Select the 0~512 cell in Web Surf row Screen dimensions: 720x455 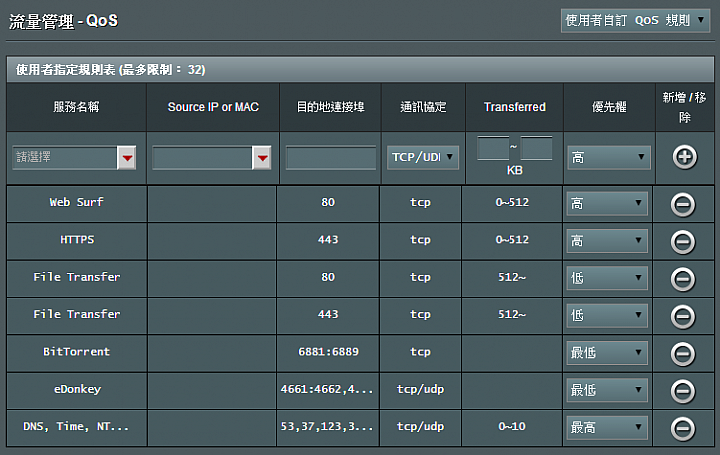coord(512,204)
